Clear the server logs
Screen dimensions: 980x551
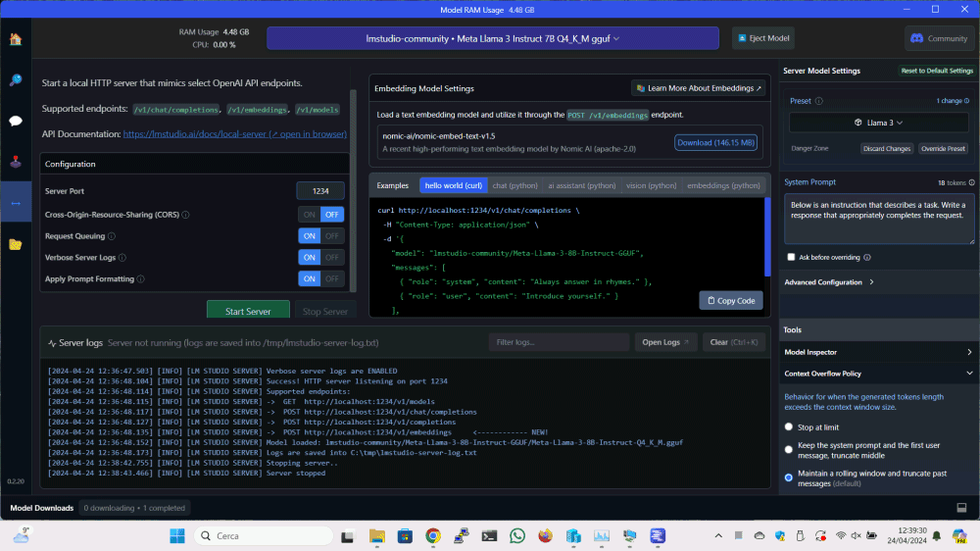(x=734, y=342)
